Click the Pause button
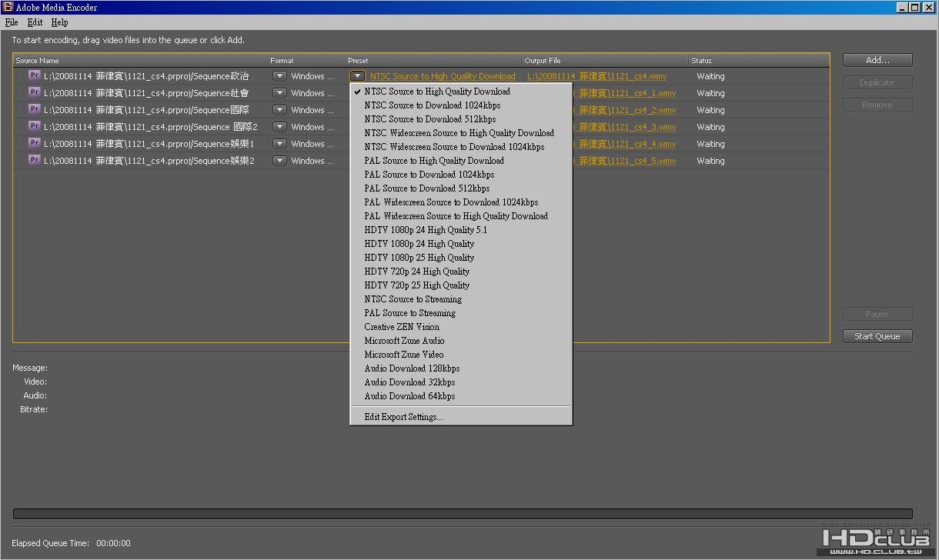939x560 pixels. (877, 314)
